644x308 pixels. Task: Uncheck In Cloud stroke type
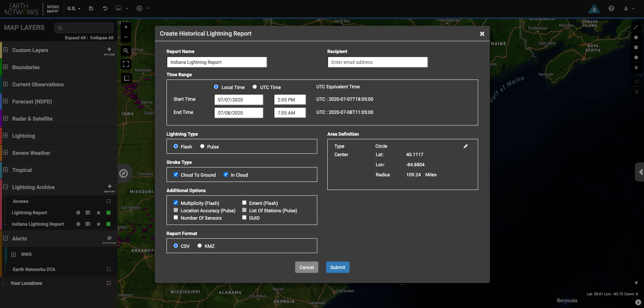tap(226, 175)
